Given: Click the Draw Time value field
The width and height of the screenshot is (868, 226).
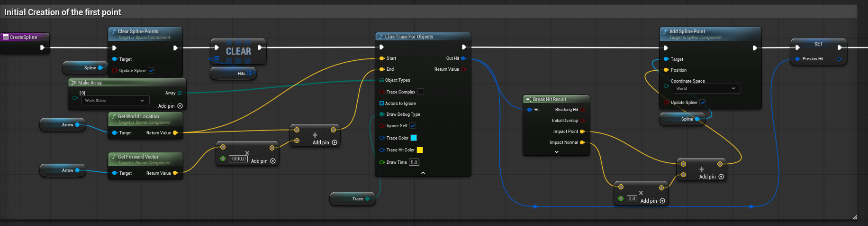Looking at the screenshot, I should [x=414, y=162].
